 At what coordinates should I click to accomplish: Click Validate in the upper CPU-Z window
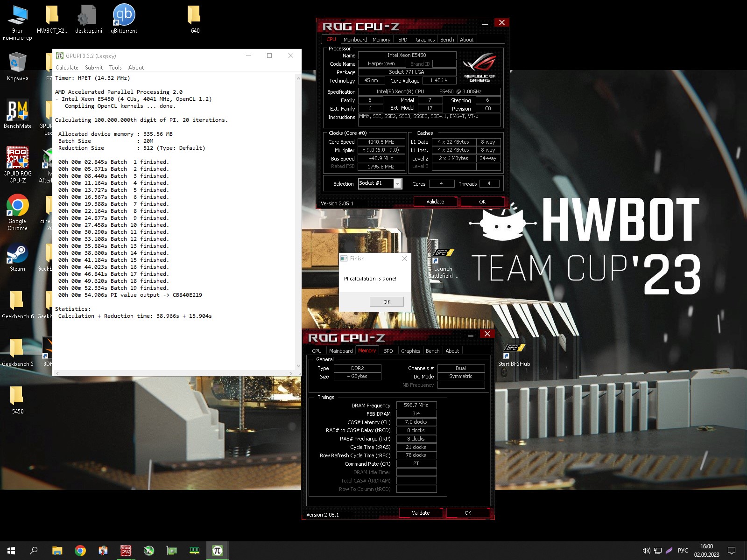pyautogui.click(x=435, y=202)
